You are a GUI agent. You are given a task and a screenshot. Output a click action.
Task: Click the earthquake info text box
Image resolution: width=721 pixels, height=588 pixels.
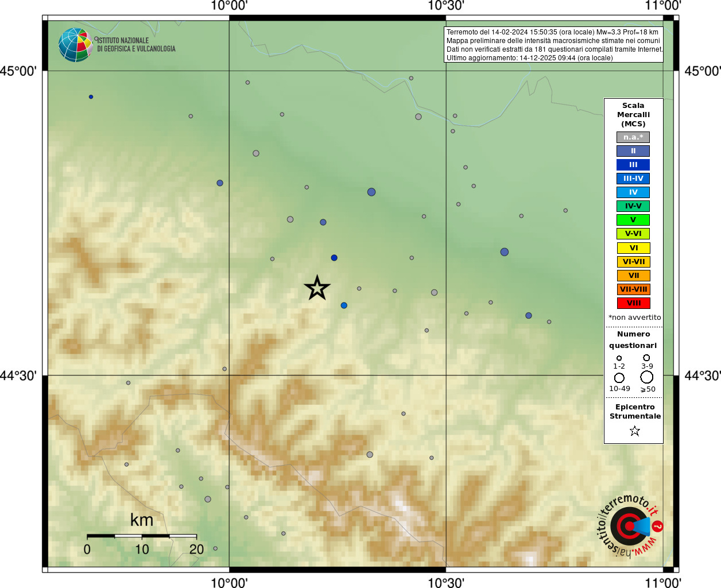[x=553, y=45]
